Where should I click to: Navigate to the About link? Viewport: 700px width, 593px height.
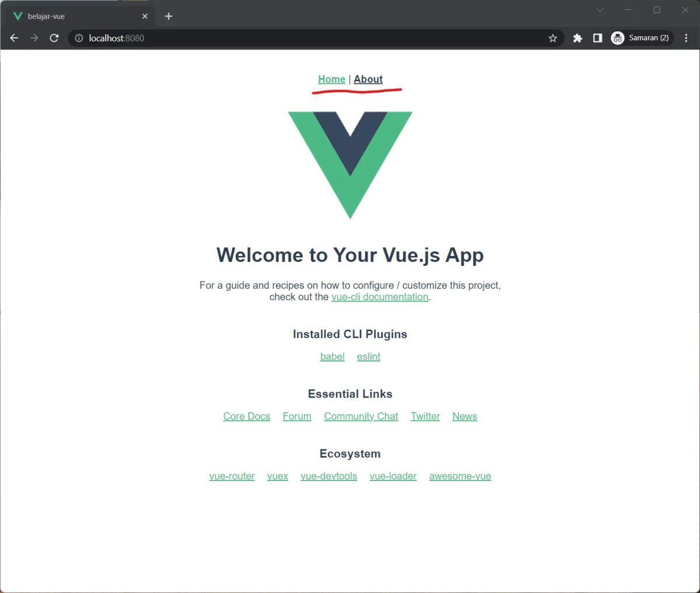coord(368,79)
